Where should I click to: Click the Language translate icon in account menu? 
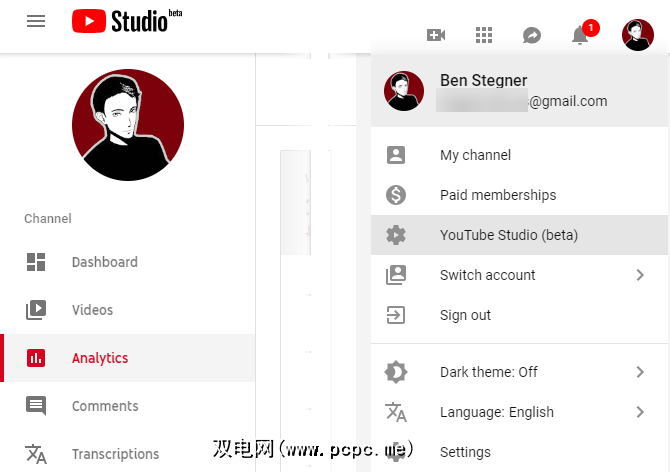tap(396, 412)
